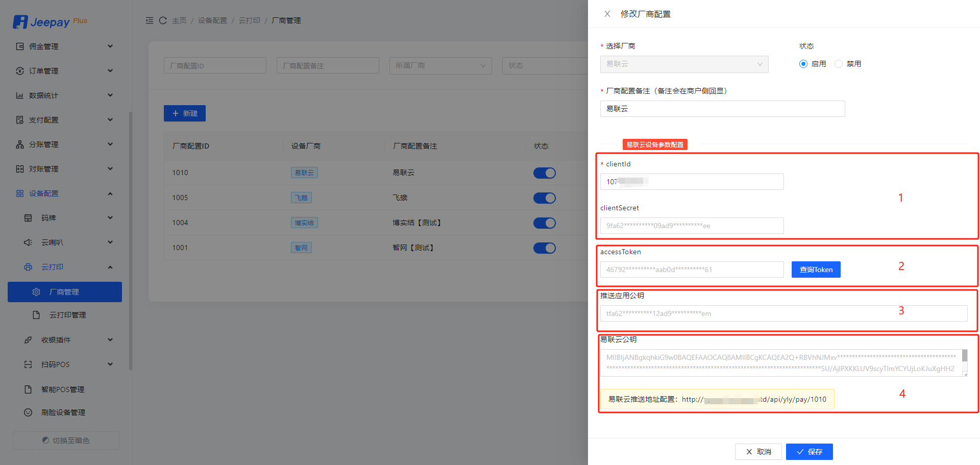This screenshot has width=980, height=465.
Task: Click the sidebar collapse menu icon
Action: pos(150,20)
